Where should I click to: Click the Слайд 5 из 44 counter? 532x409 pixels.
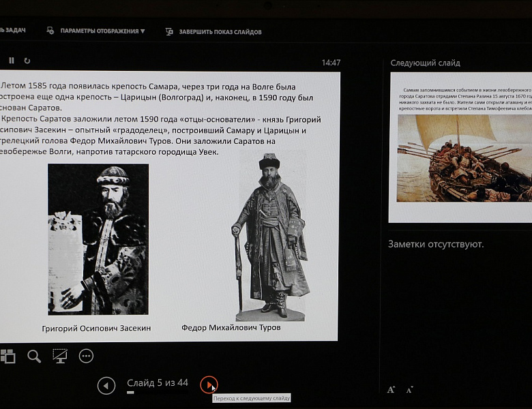tap(158, 383)
